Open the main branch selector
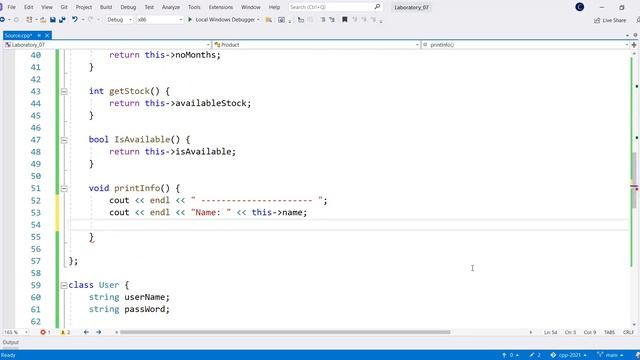This screenshot has width=640, height=360. click(x=611, y=355)
